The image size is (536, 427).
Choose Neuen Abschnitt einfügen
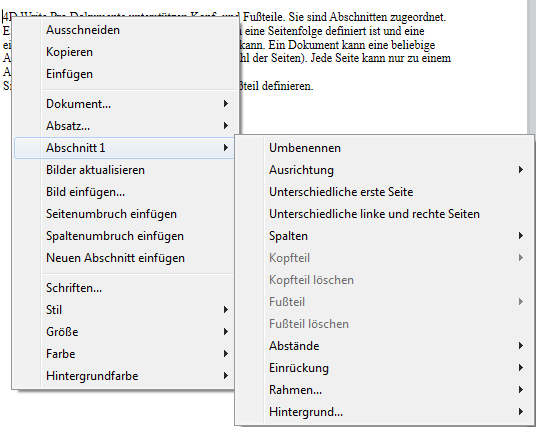(x=125, y=258)
